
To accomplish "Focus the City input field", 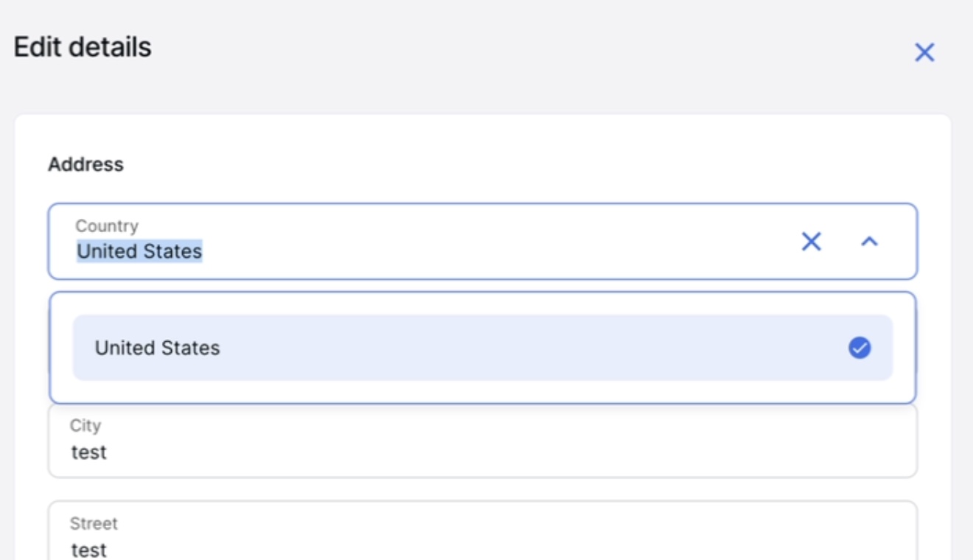I will click(483, 441).
